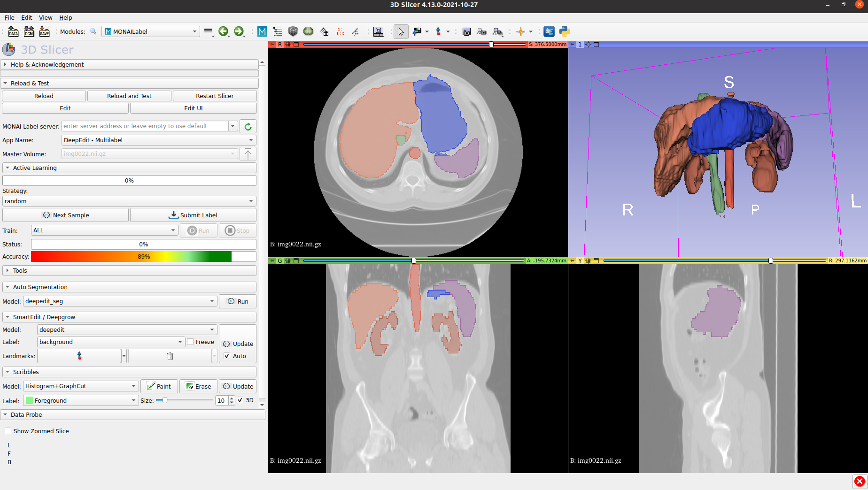Click the server refresh icon button
This screenshot has width=868, height=490.
tap(248, 126)
